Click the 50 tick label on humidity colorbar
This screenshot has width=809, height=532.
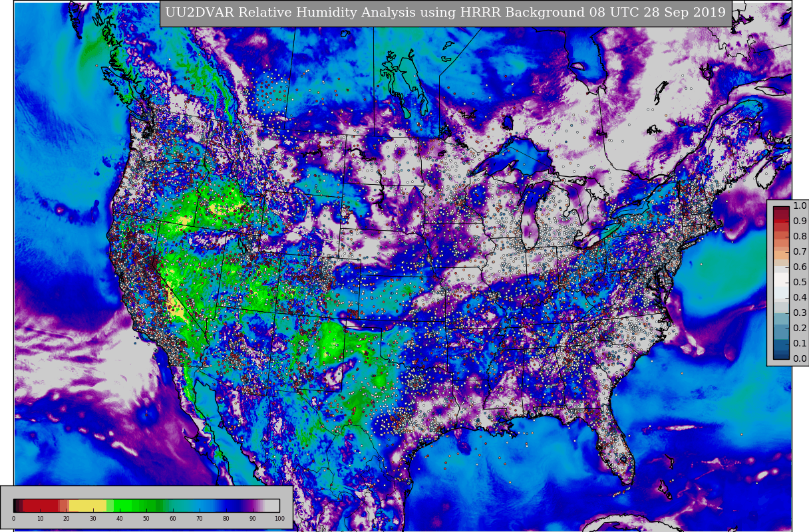pyautogui.click(x=146, y=519)
